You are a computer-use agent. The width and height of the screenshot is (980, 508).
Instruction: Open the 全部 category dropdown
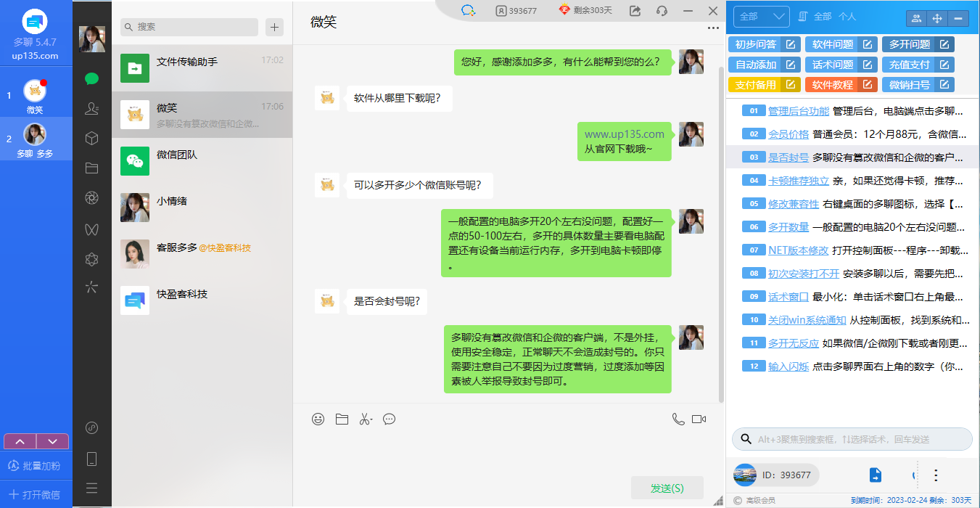(x=761, y=17)
